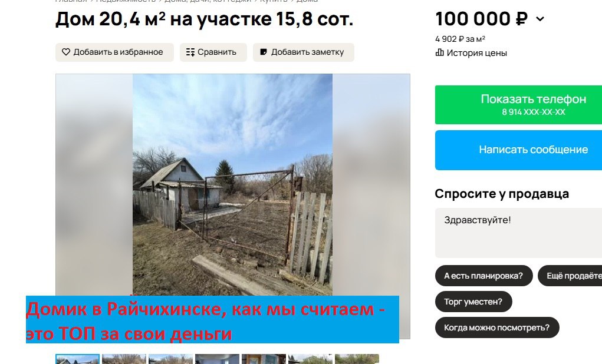Screen dimensions: 602x364
Task: Click the note icon in Добавить заметку
Action: [264, 52]
